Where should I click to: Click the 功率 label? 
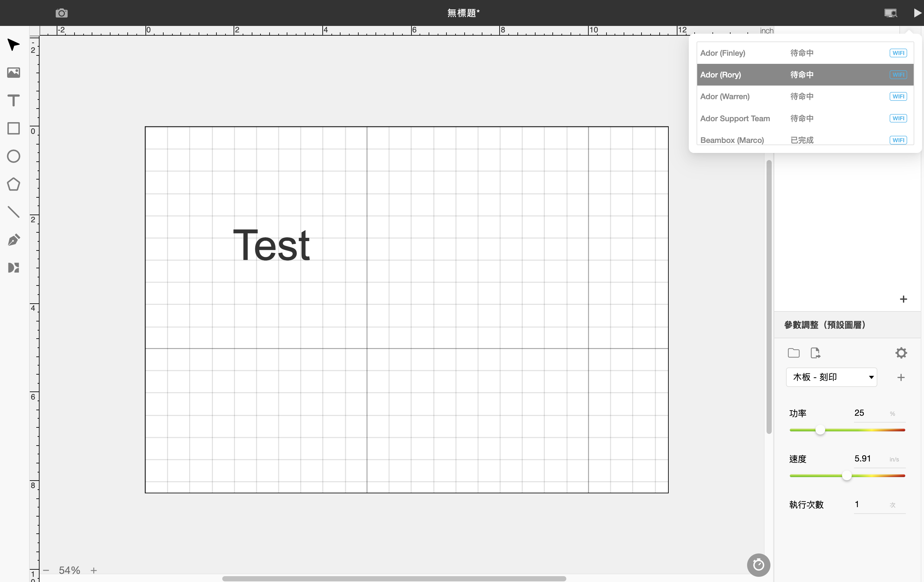(x=798, y=413)
